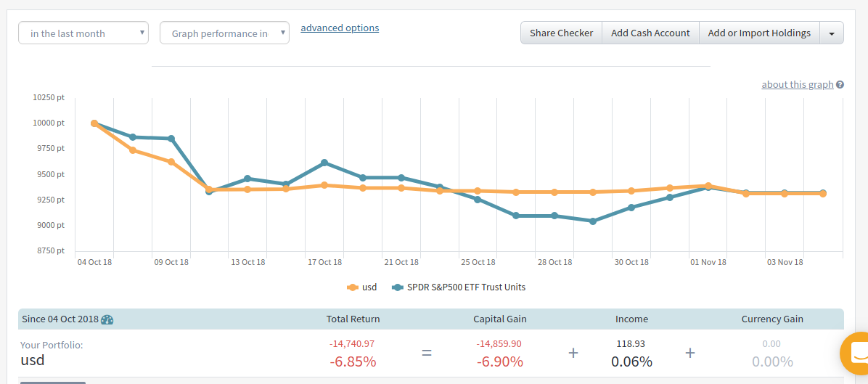Click the lowest data point on SPDR line
The height and width of the screenshot is (384, 868).
(593, 221)
